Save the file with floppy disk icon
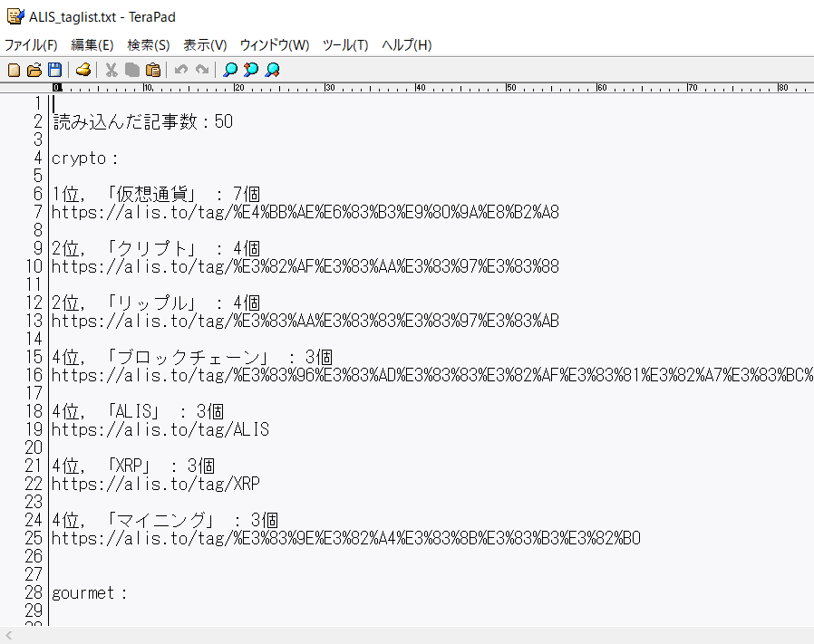The width and height of the screenshot is (814, 644). click(x=55, y=70)
